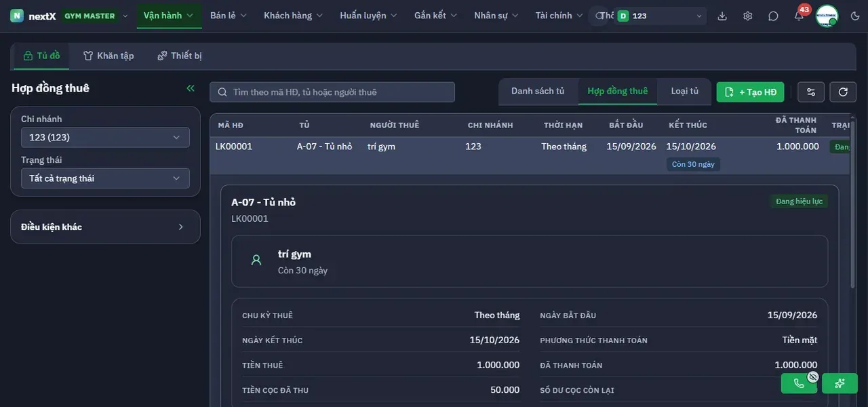868x407 pixels.
Task: Open the AI sparkle assistant button
Action: pyautogui.click(x=840, y=383)
